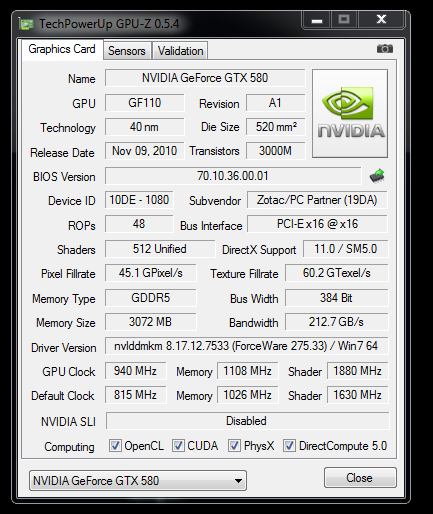Click the GPU Clock Memory field 1108 MHz

click(x=247, y=371)
